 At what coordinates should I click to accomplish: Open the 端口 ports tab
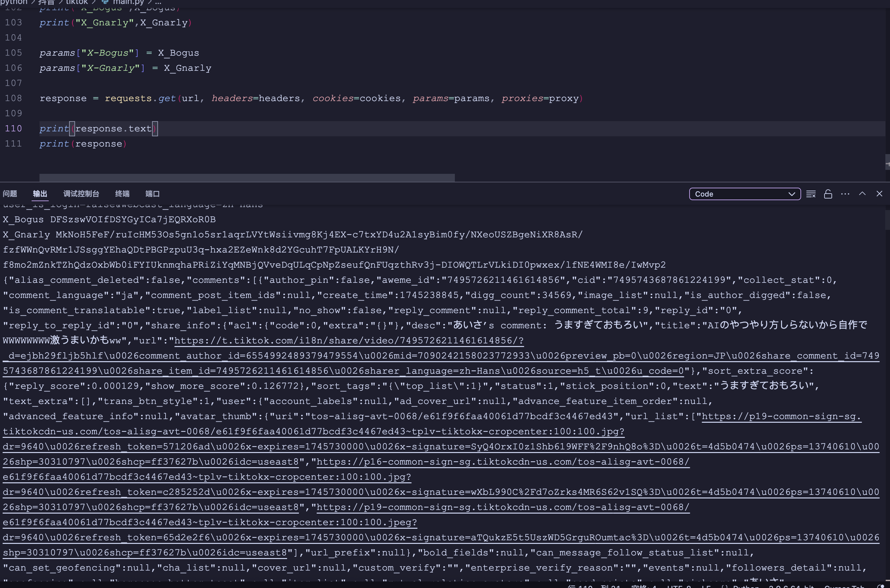(153, 194)
